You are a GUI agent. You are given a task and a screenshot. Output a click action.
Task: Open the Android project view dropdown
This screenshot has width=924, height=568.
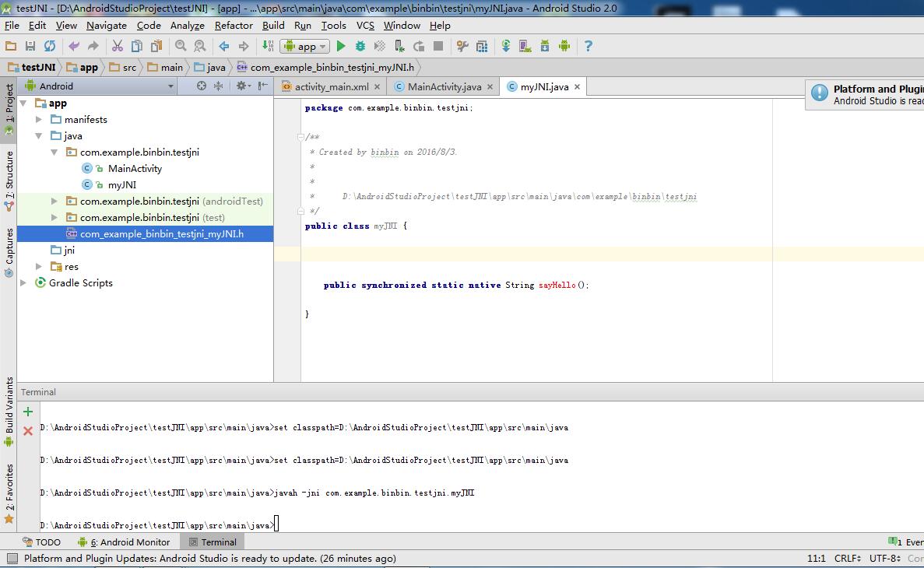click(x=99, y=86)
